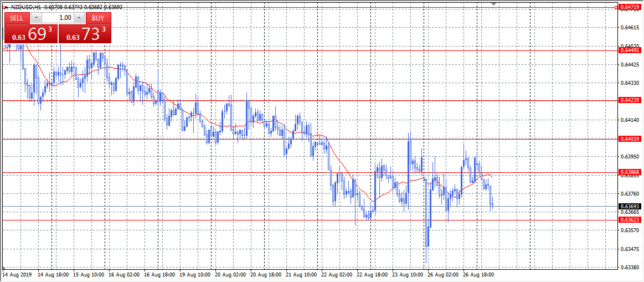The width and height of the screenshot is (644, 282).
Task: Click the 20 Aug 18:00 time label
Action: click(x=266, y=274)
